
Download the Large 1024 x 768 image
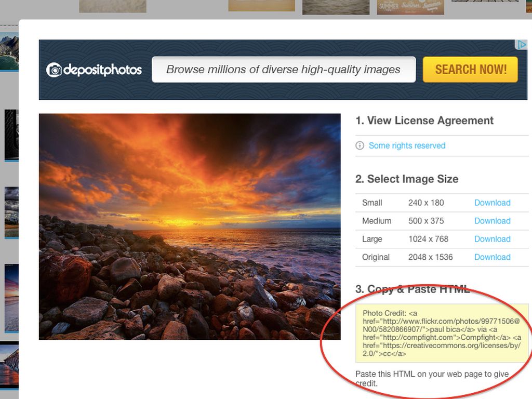click(492, 239)
